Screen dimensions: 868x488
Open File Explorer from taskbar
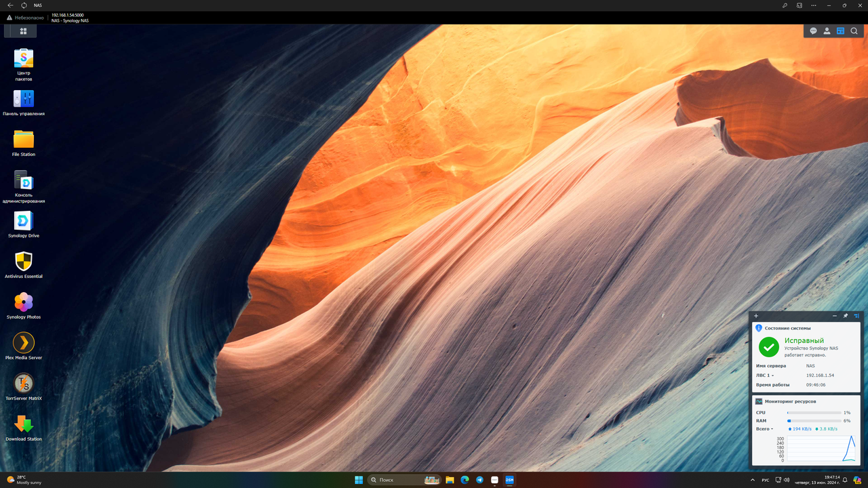click(x=450, y=480)
